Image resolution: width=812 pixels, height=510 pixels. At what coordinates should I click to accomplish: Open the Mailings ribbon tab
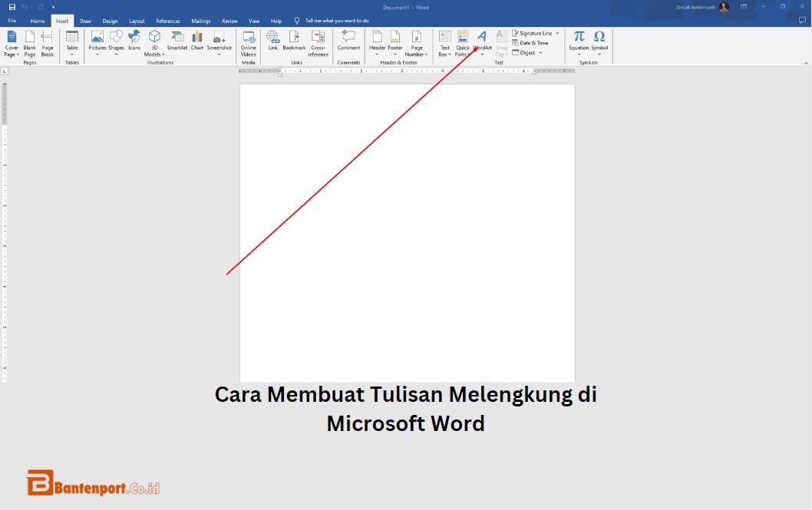tap(200, 21)
